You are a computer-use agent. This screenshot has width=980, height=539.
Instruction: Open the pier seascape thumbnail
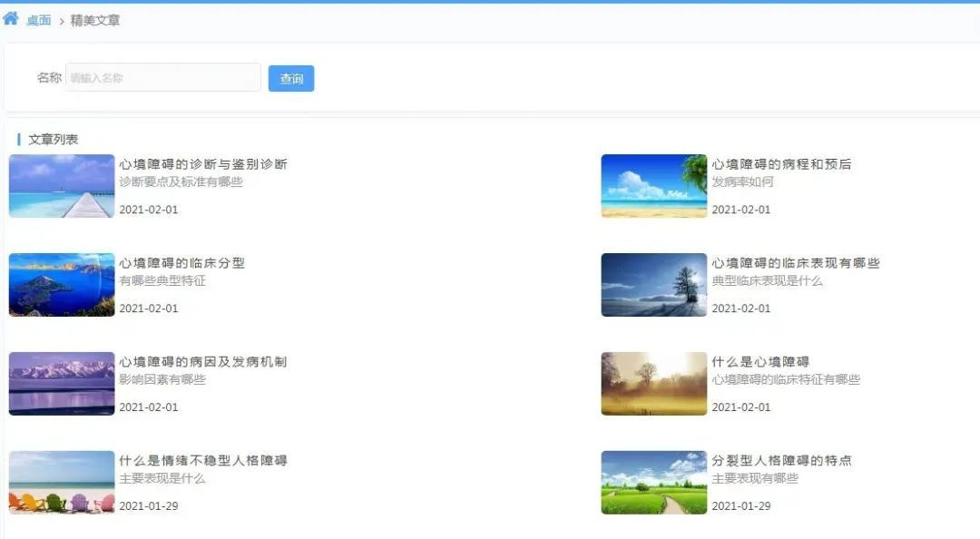62,186
